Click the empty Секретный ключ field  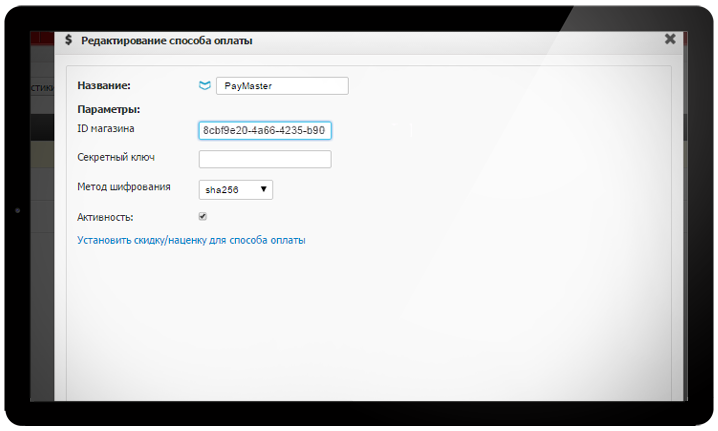264,159
